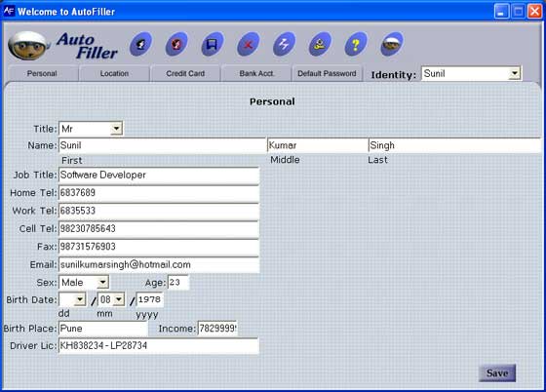Click the red crossed-out head-profile icon
Image resolution: width=546 pixels, height=392 pixels.
coord(176,44)
